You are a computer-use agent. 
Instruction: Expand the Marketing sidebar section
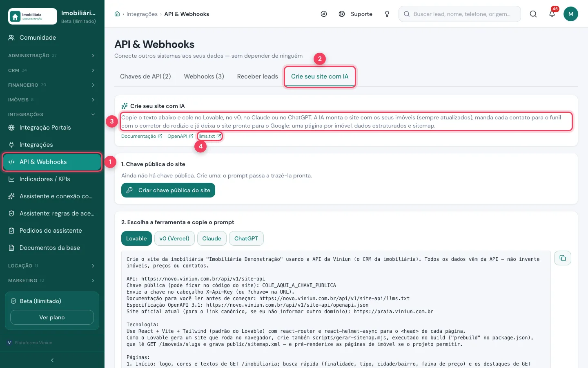[x=52, y=280]
